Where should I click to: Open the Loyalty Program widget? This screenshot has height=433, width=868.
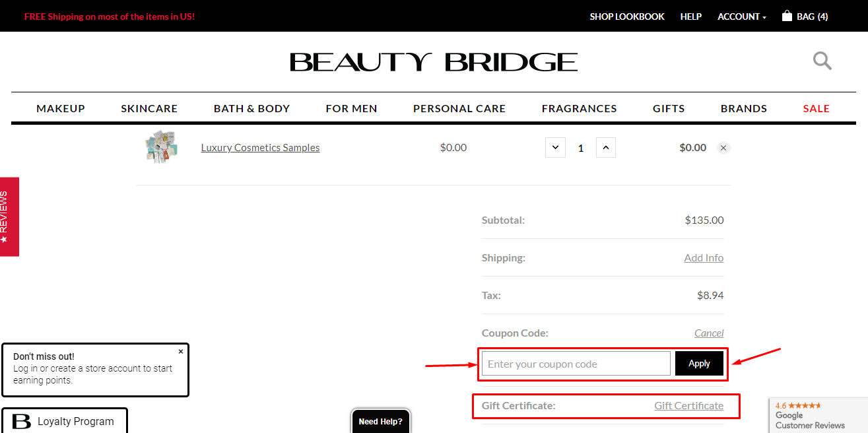64,421
